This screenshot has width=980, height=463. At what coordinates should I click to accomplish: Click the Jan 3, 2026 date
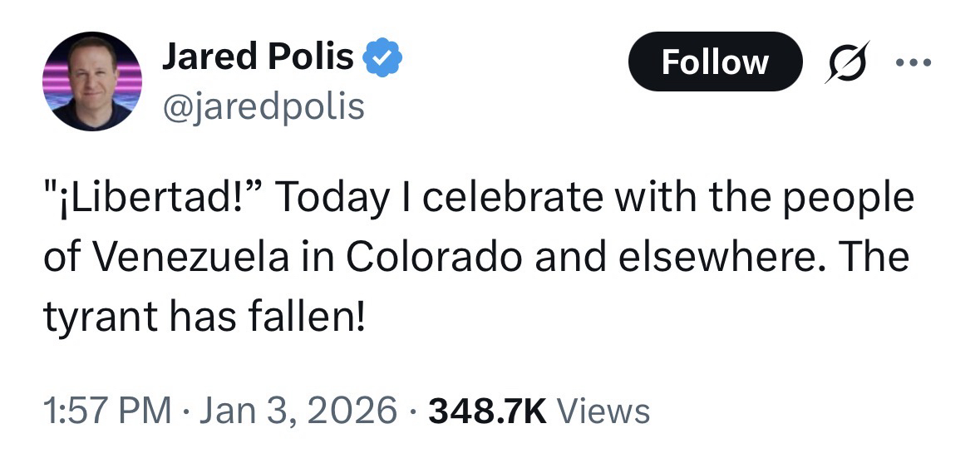coord(298,410)
